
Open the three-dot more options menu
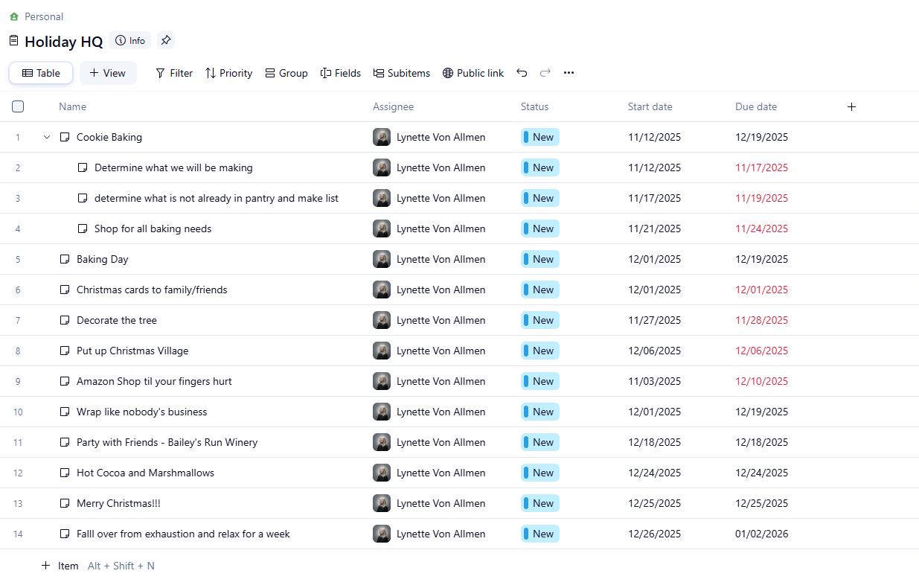(x=569, y=73)
